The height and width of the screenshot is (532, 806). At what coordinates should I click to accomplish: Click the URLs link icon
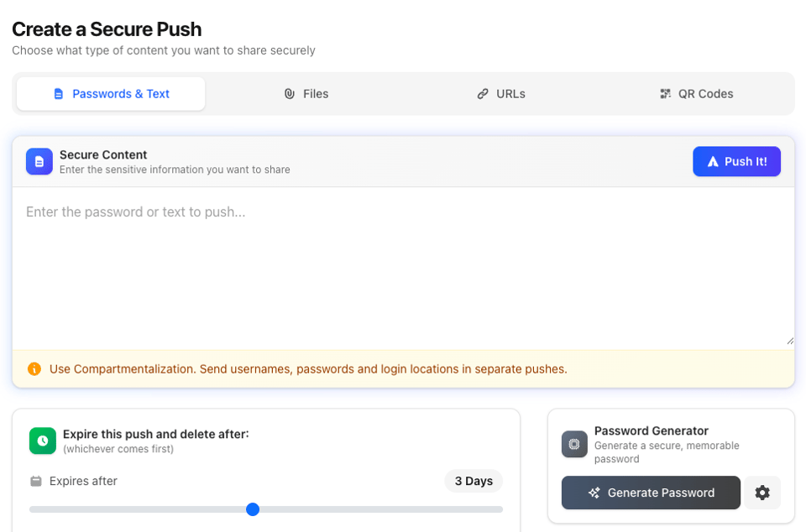pos(484,93)
